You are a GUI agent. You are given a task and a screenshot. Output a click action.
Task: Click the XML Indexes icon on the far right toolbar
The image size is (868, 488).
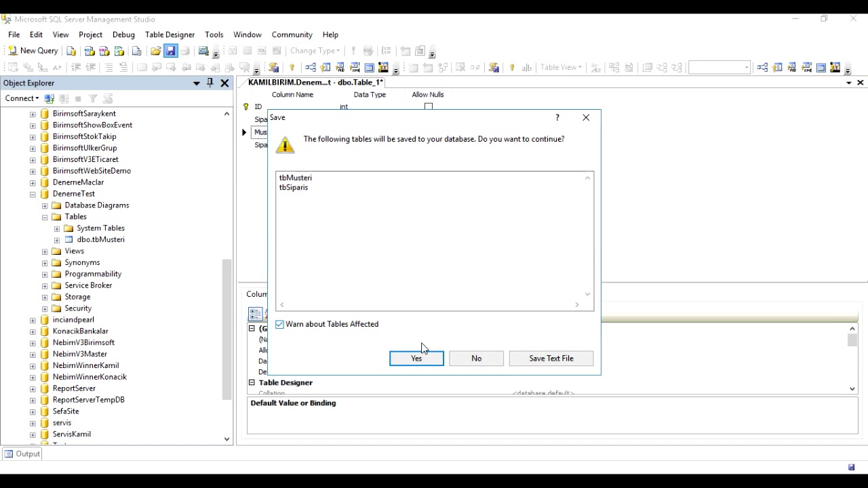pyautogui.click(x=806, y=67)
